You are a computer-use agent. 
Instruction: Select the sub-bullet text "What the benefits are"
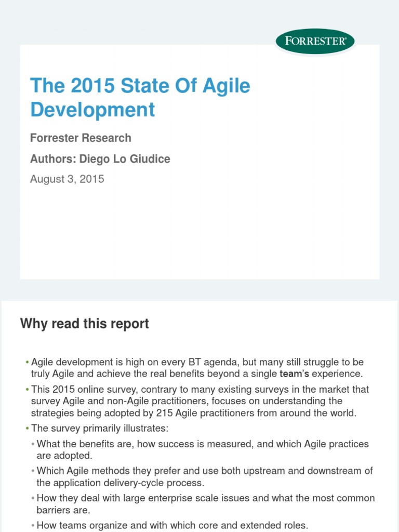tap(203, 449)
